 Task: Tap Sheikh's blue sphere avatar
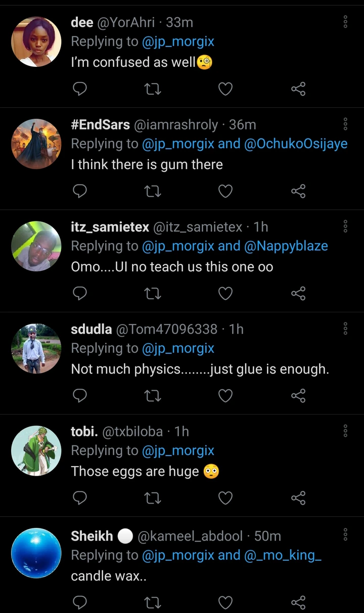point(36,553)
